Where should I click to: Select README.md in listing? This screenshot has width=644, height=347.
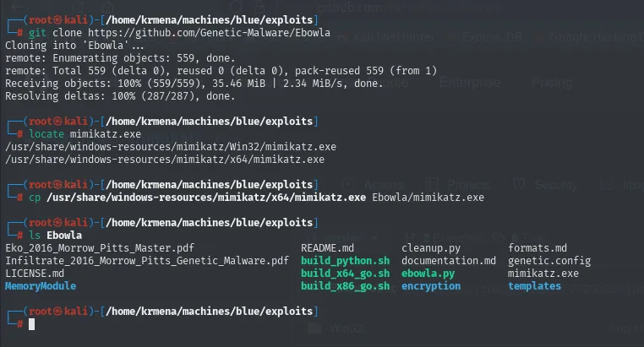pyautogui.click(x=327, y=248)
